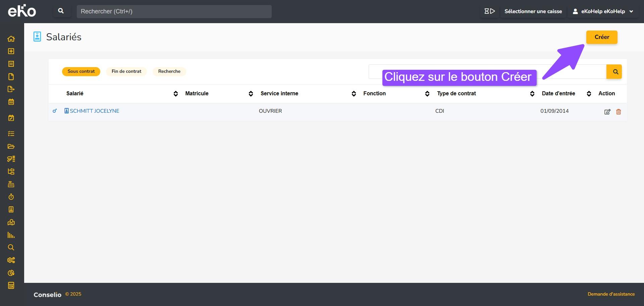Click the Rechercher search field

tap(174, 11)
